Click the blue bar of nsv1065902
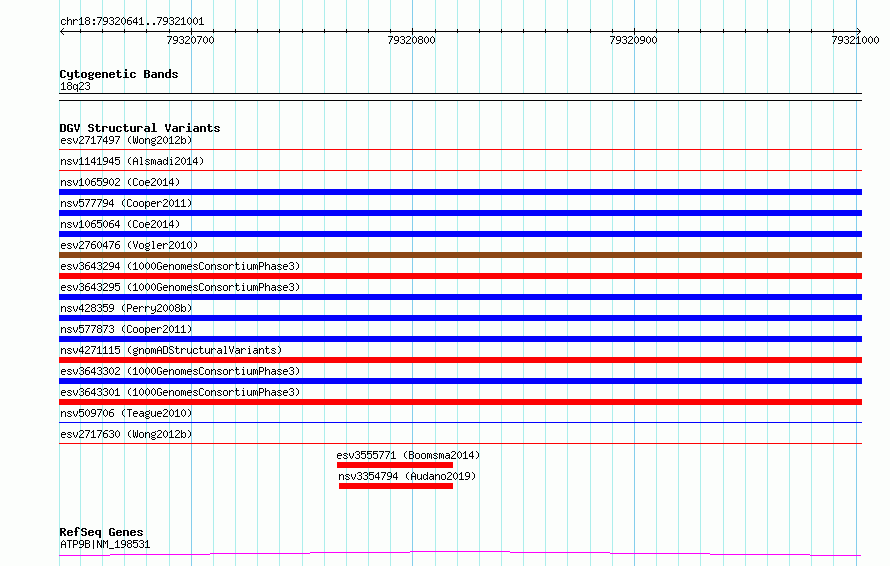This screenshot has height=566, width=890. tap(460, 192)
